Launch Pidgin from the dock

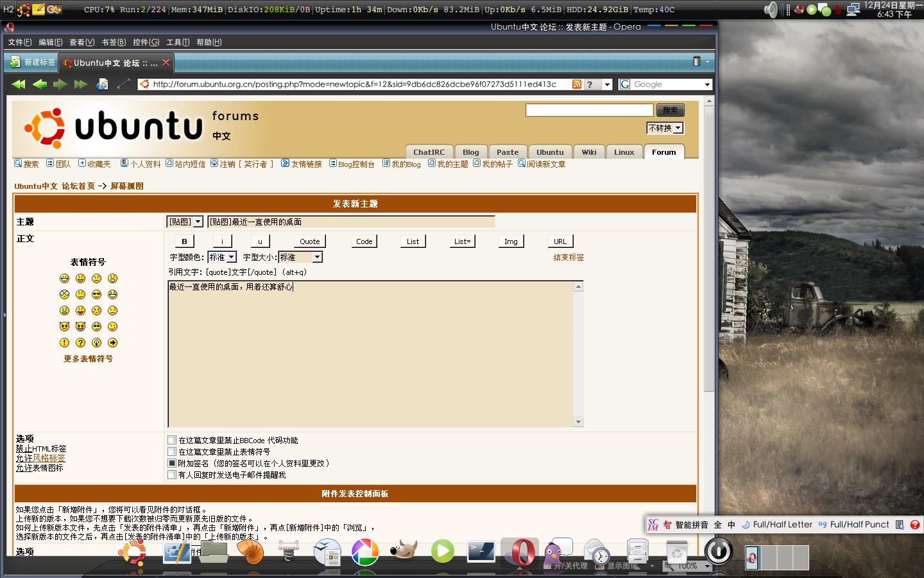(556, 552)
